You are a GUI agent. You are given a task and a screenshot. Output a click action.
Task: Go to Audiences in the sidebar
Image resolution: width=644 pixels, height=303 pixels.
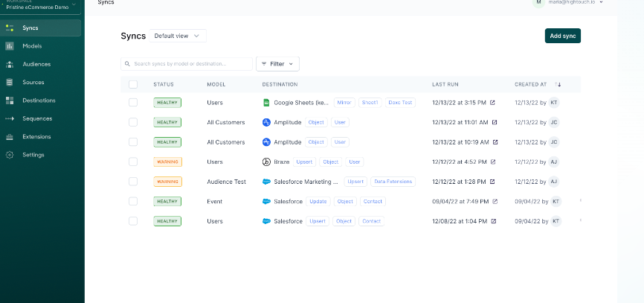pyautogui.click(x=36, y=64)
